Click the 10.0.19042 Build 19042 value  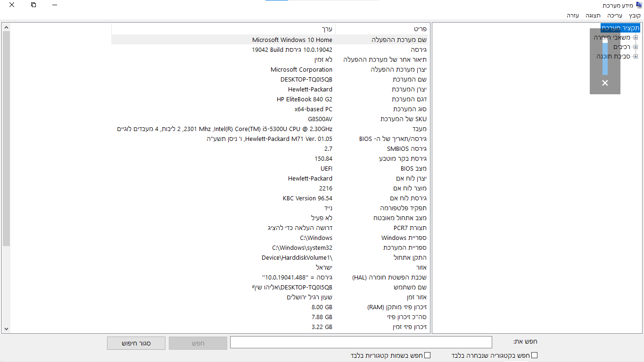(x=292, y=50)
